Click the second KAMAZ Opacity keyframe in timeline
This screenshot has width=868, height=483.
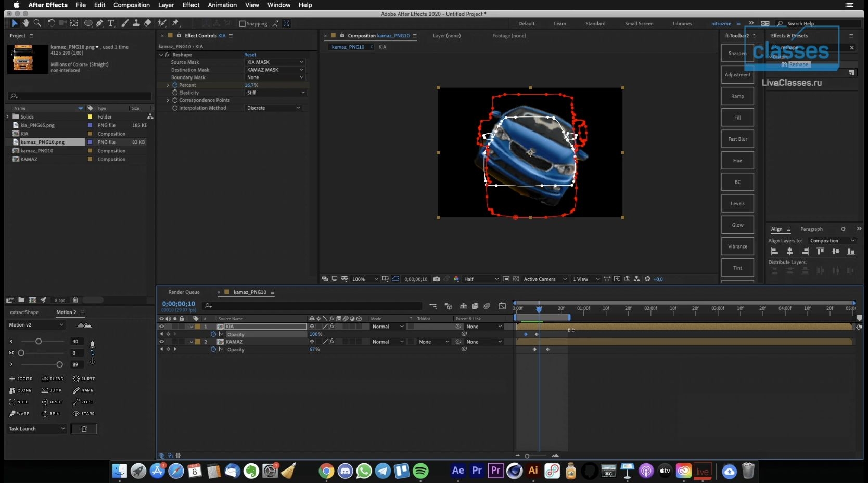click(x=547, y=349)
